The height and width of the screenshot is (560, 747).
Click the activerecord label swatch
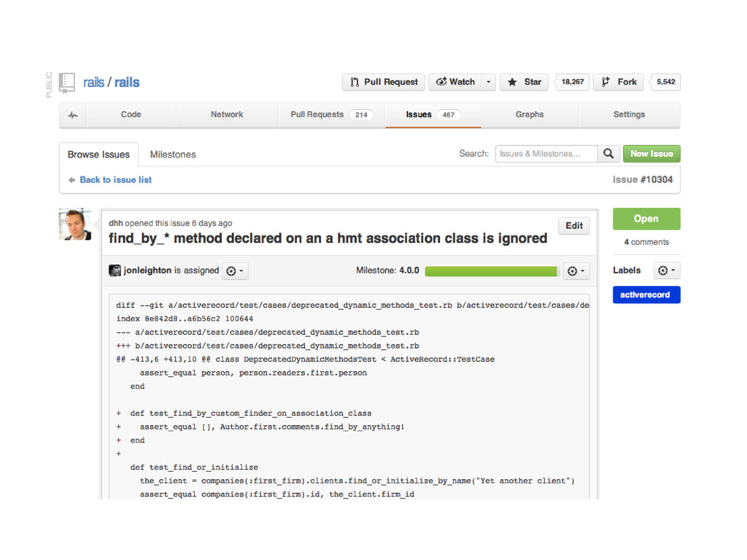tap(646, 295)
